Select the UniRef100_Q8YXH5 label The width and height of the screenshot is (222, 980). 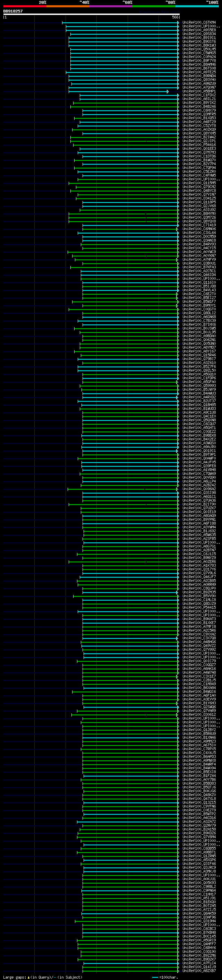tap(199, 133)
